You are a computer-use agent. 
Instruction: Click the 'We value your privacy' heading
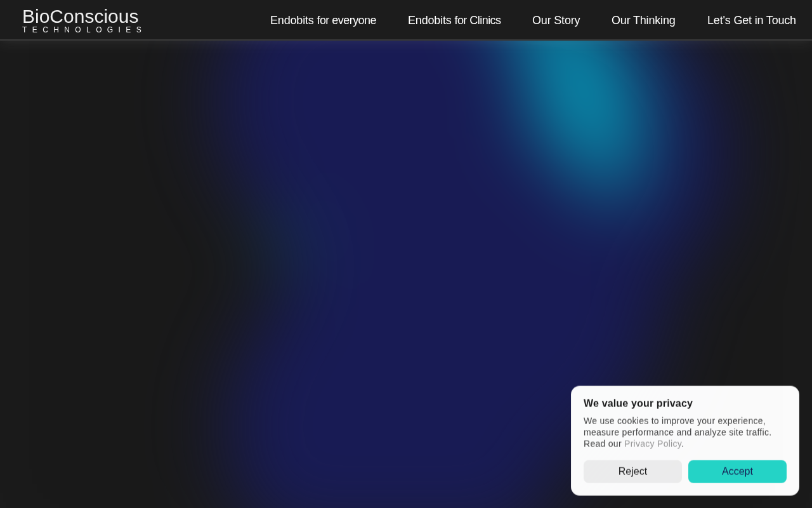pos(638,403)
